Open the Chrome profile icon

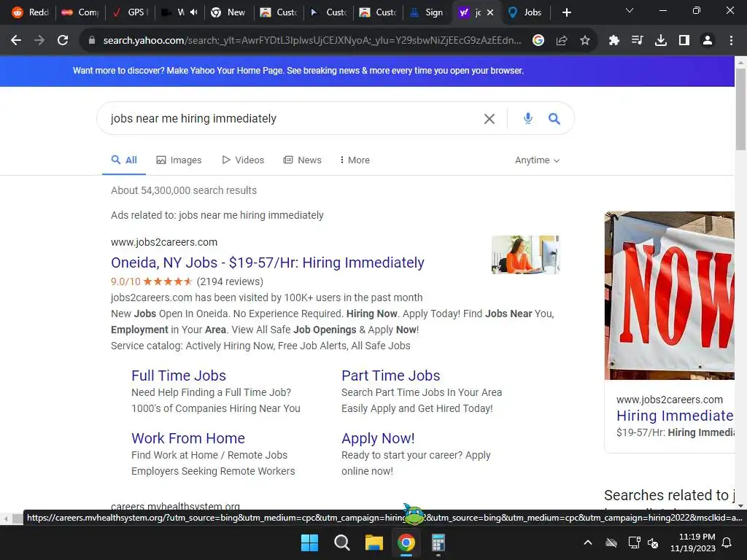point(708,41)
